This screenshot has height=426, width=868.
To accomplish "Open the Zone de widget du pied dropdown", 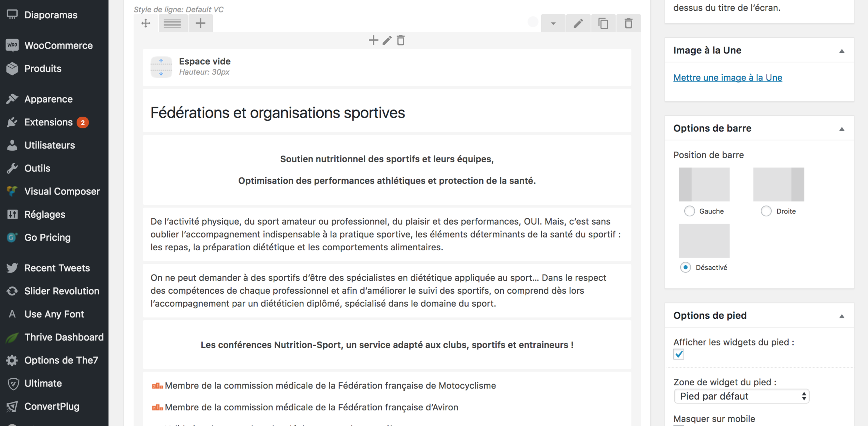I will [x=741, y=396].
